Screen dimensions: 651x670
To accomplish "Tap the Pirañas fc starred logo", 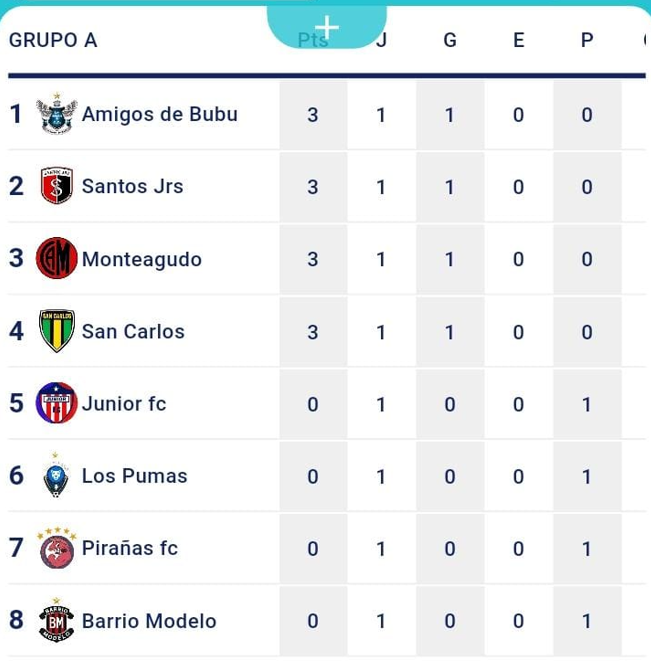I will [57, 548].
